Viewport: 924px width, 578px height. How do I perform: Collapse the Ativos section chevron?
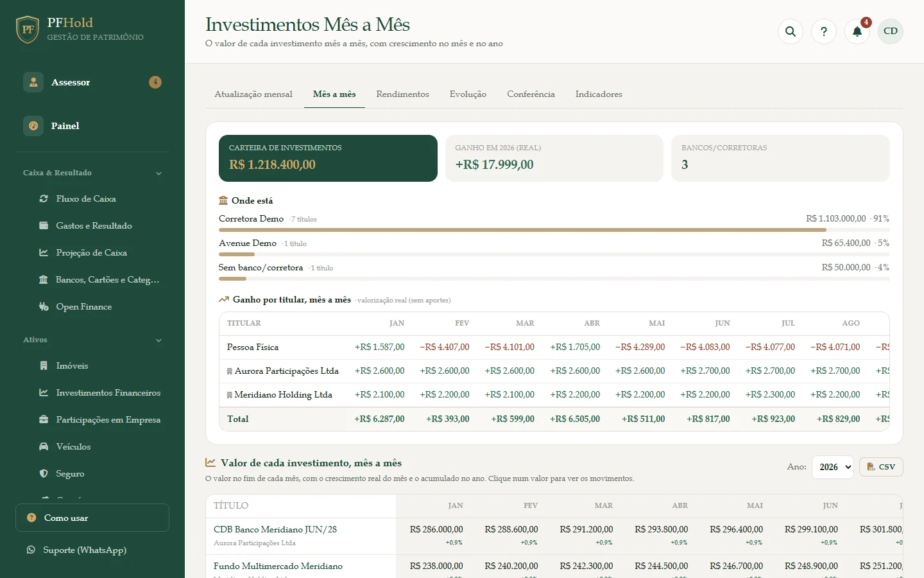(x=158, y=340)
